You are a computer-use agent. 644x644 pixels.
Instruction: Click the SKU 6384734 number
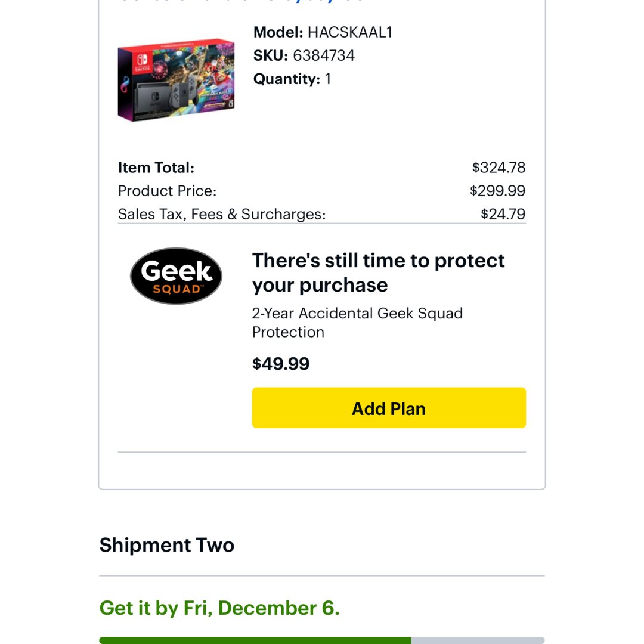(323, 55)
